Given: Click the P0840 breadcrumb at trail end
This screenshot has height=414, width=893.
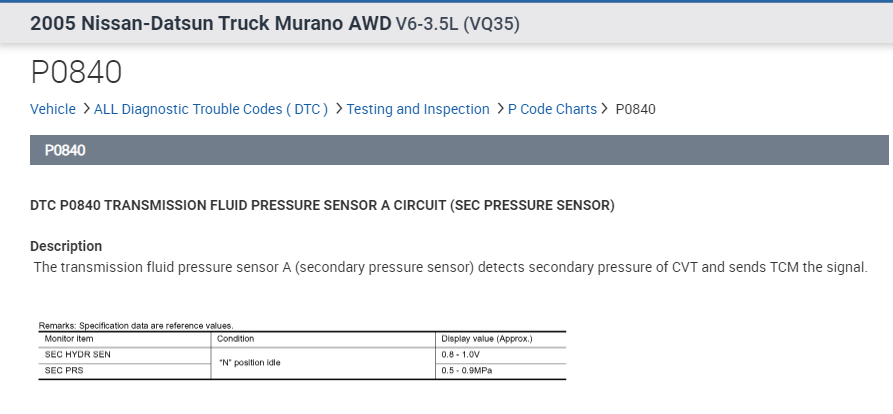Looking at the screenshot, I should [x=636, y=109].
